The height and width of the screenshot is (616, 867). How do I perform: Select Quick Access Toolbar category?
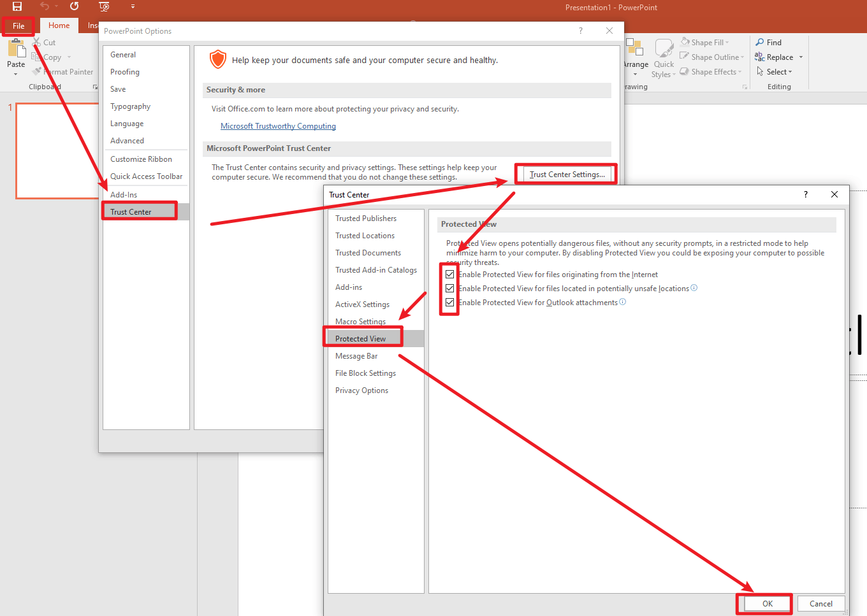(x=147, y=176)
